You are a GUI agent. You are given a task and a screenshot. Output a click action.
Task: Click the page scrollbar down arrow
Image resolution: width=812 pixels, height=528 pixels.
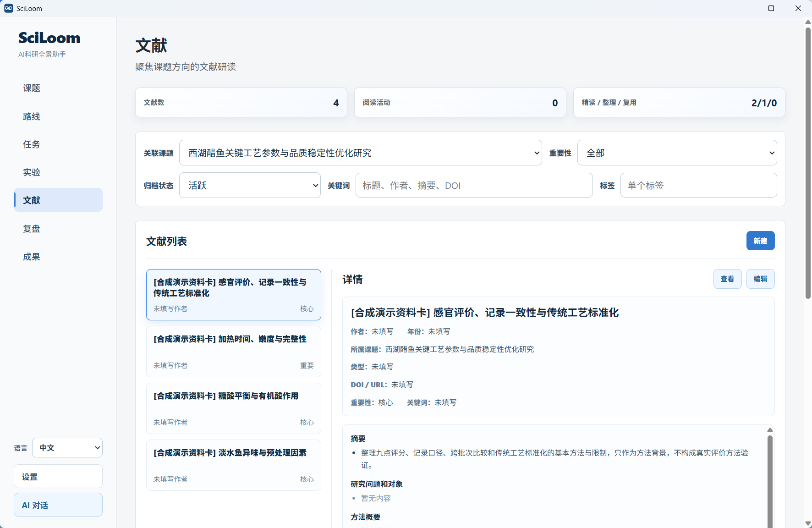click(808, 523)
